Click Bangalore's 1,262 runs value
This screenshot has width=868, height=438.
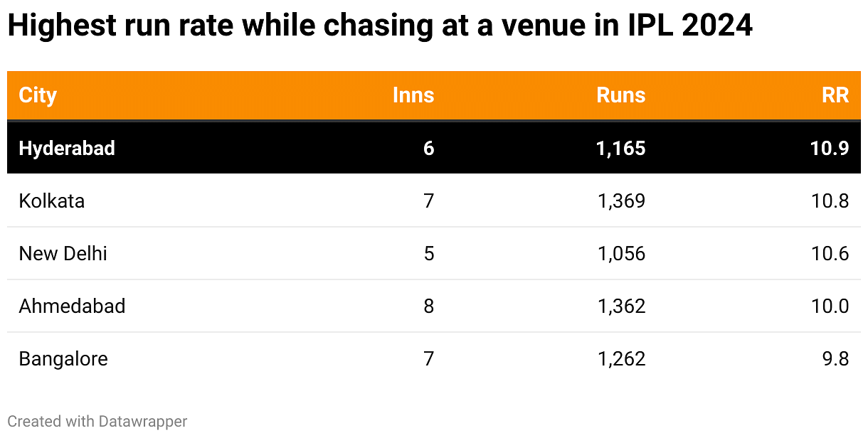[621, 358]
